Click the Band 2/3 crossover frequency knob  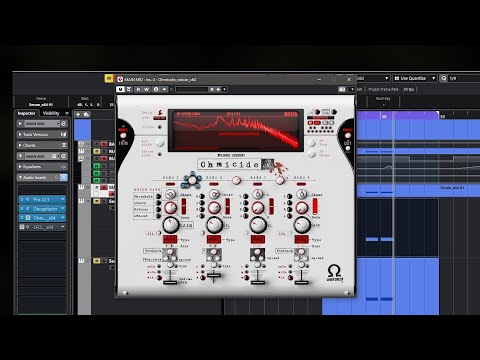[236, 180]
